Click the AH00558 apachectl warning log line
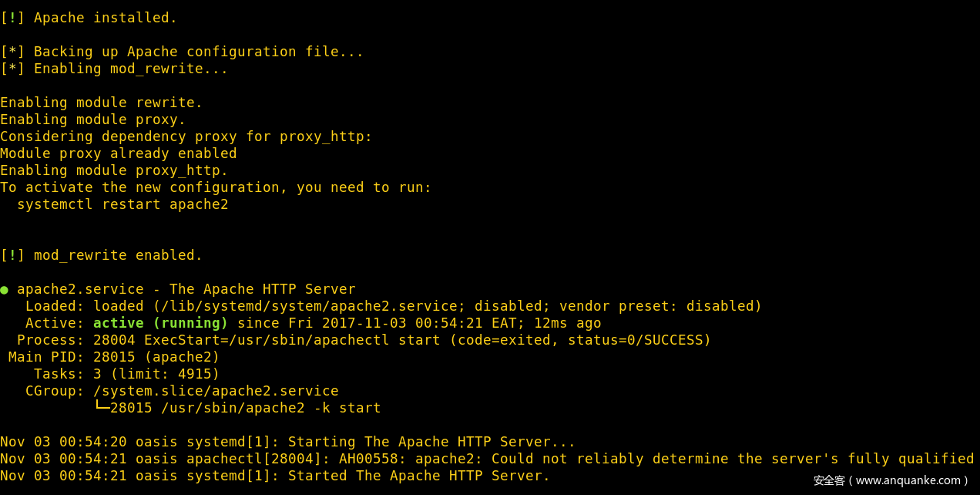The height and width of the screenshot is (495, 980). pyautogui.click(x=487, y=459)
